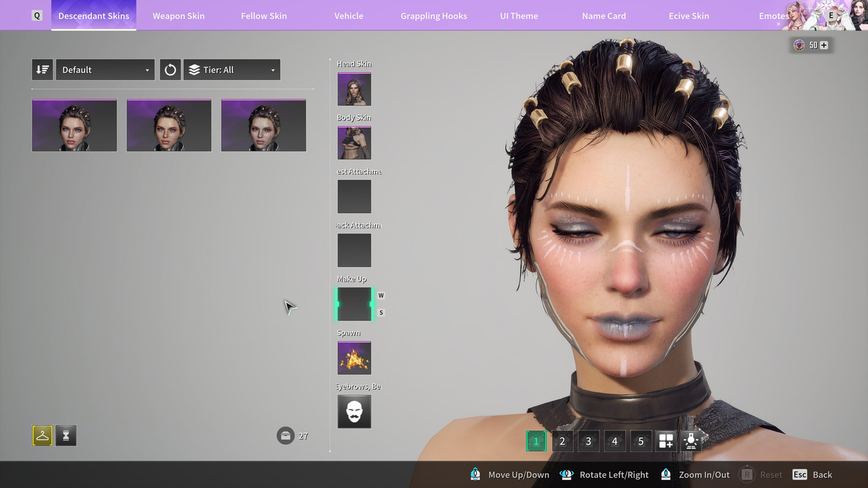Switch to the Fellow Skin tab
Screen dimensions: 868x488
(x=264, y=16)
